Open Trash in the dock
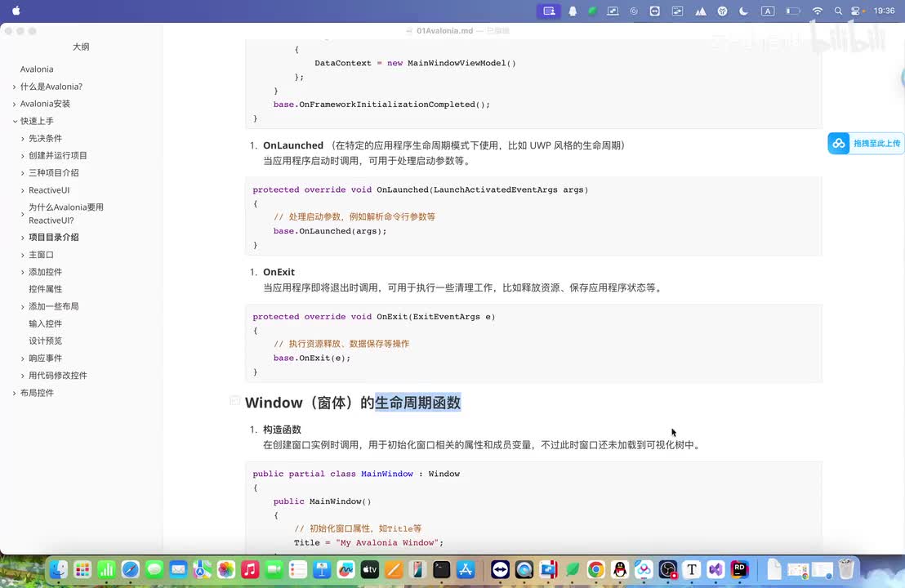This screenshot has width=905, height=588. (846, 570)
